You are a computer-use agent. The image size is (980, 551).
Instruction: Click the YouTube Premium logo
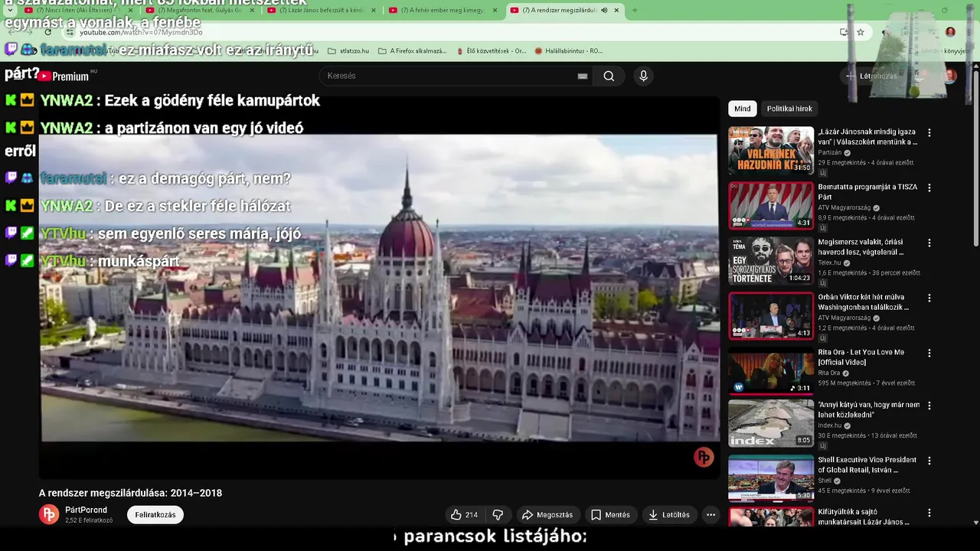[64, 76]
